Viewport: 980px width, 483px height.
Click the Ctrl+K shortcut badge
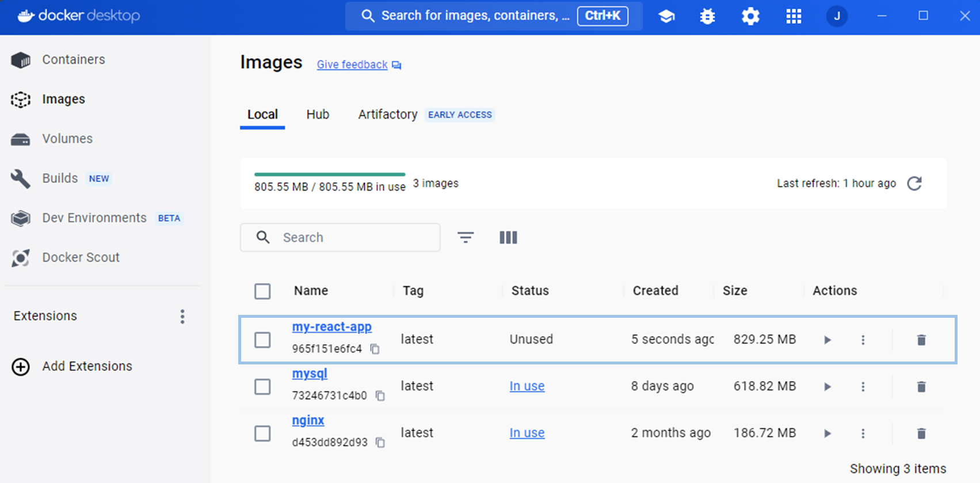click(x=603, y=16)
